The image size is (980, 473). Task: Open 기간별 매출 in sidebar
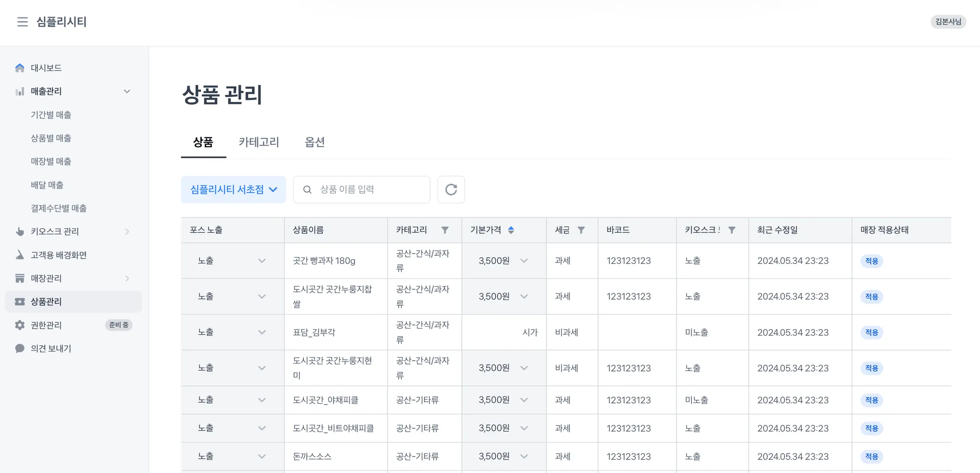[51, 115]
